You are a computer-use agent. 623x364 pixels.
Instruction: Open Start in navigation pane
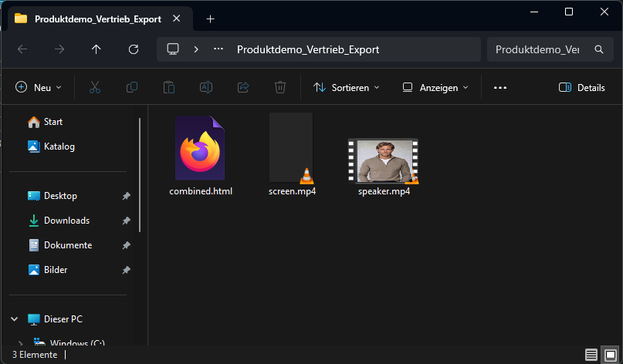click(x=46, y=122)
